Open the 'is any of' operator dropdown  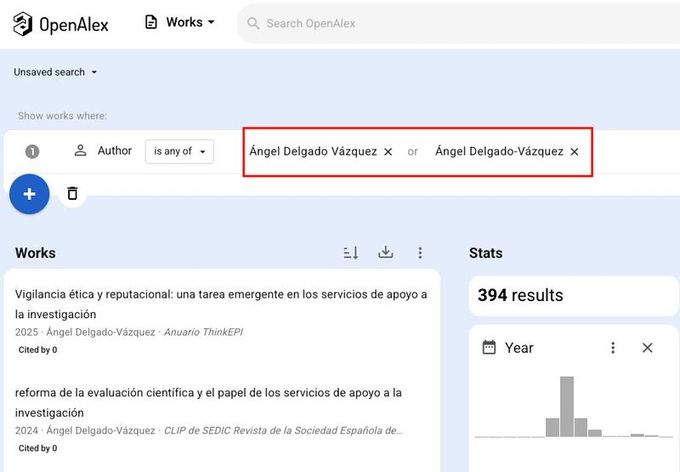point(179,151)
